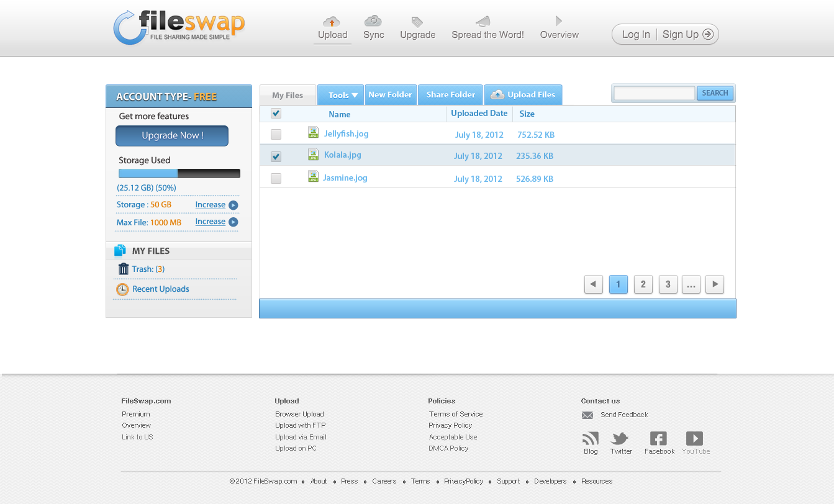Toggle the select-all checkbox in table header
834x504 pixels.
pyautogui.click(x=276, y=114)
